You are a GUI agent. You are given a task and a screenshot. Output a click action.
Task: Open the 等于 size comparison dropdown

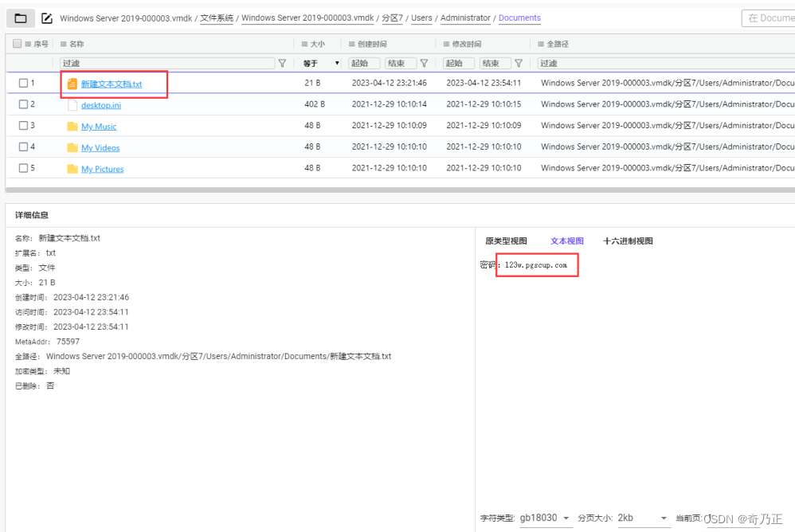click(321, 64)
